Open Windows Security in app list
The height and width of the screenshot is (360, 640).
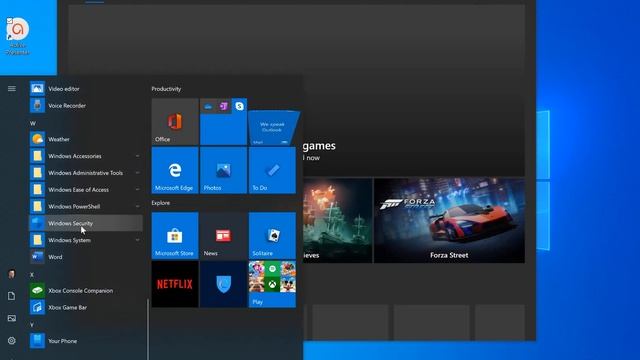[x=86, y=223]
